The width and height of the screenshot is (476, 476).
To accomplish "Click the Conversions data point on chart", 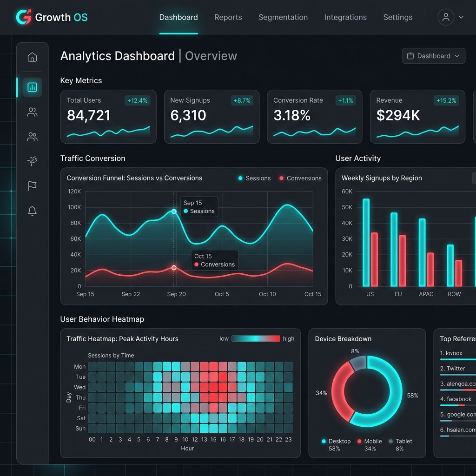I will click(x=174, y=267).
